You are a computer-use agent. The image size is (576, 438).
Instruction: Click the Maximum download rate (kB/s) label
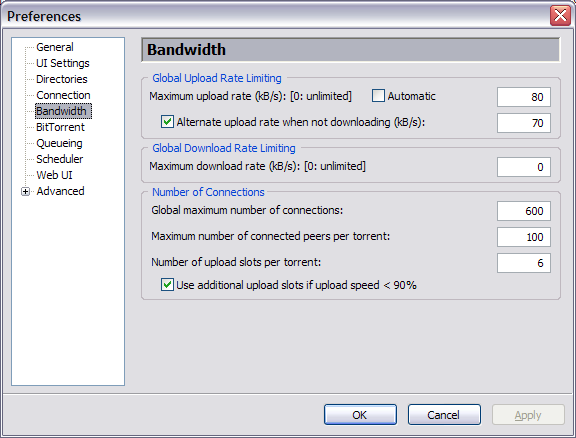[x=257, y=166]
